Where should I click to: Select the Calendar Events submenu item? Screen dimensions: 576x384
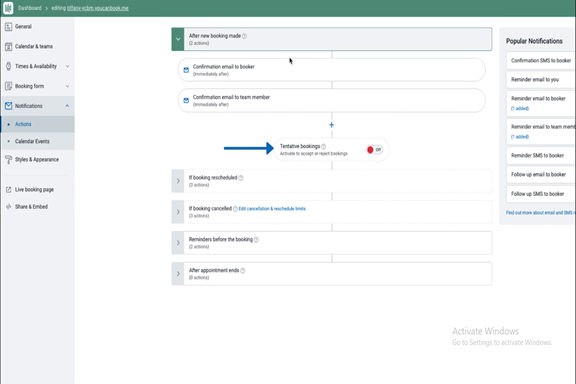coord(37,141)
